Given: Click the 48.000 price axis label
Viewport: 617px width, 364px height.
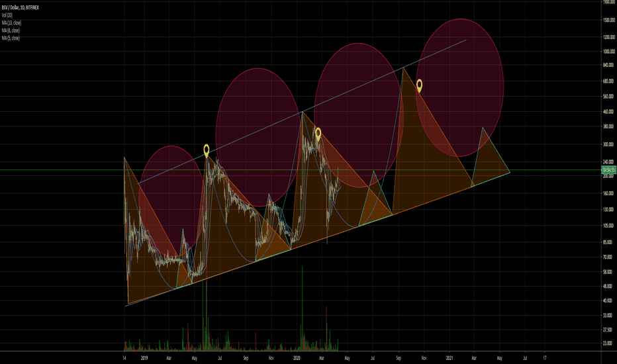Looking at the screenshot, I should [x=608, y=287].
